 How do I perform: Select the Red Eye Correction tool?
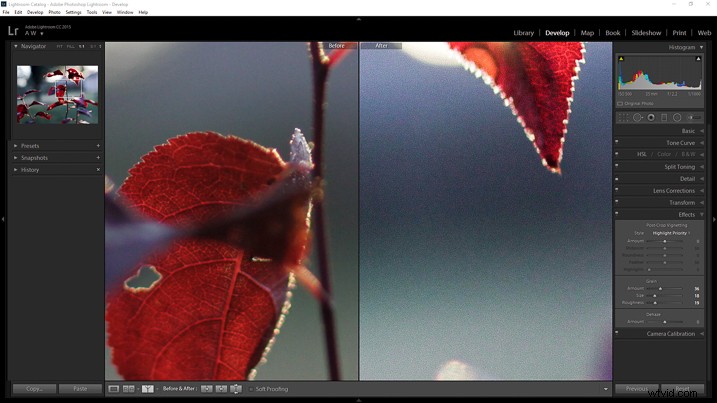click(651, 118)
